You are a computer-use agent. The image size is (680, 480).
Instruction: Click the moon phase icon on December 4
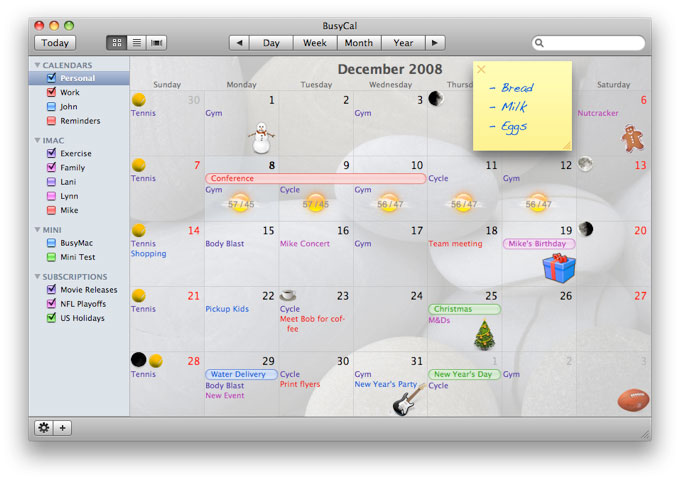click(x=436, y=99)
